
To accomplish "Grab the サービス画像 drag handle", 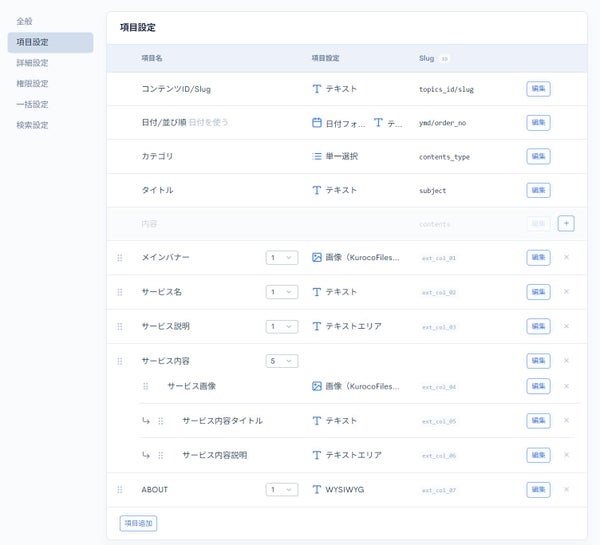I will point(145,386).
